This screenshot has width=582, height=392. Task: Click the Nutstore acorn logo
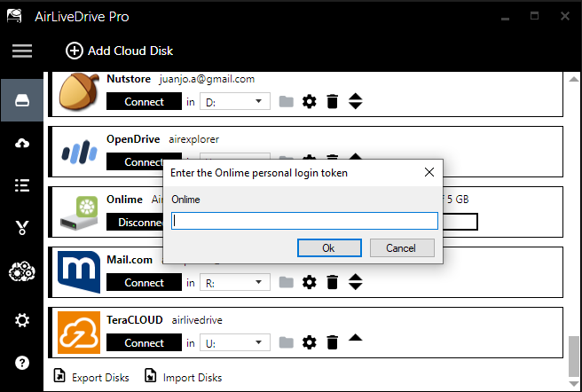[79, 91]
